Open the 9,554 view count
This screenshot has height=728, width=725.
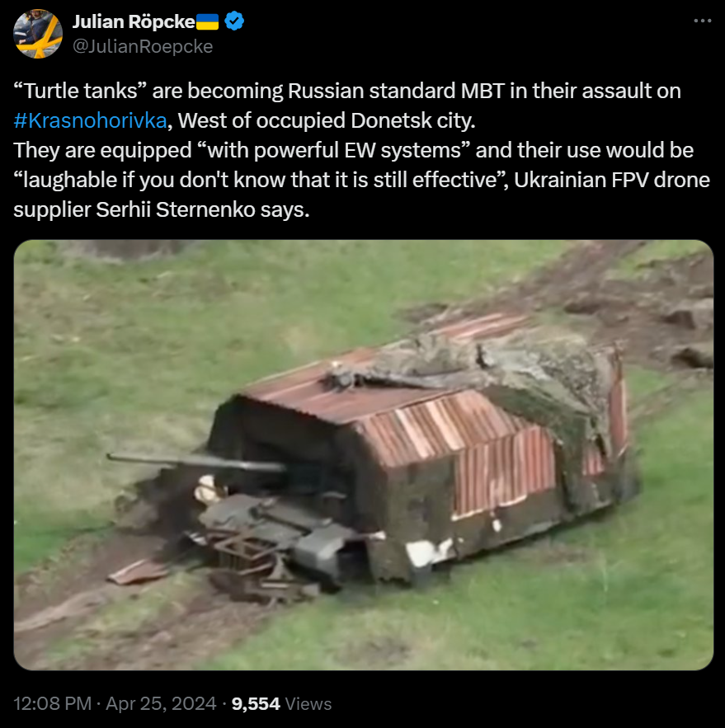point(256,704)
